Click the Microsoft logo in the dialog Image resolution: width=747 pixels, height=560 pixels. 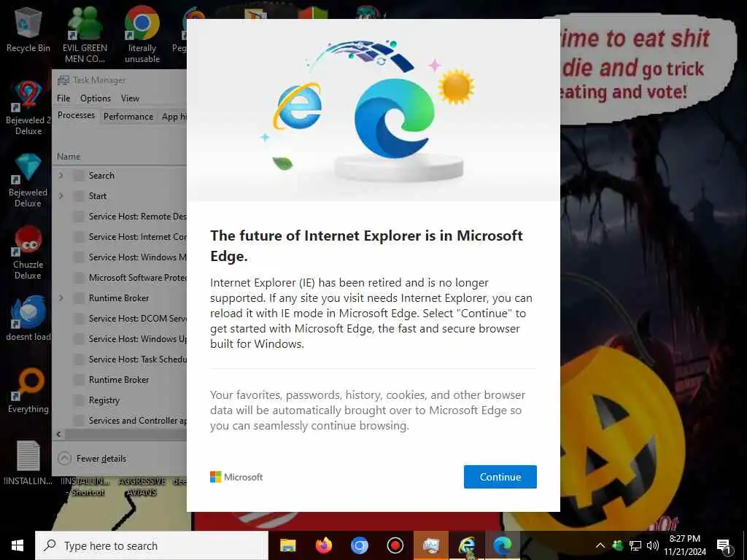(x=236, y=477)
